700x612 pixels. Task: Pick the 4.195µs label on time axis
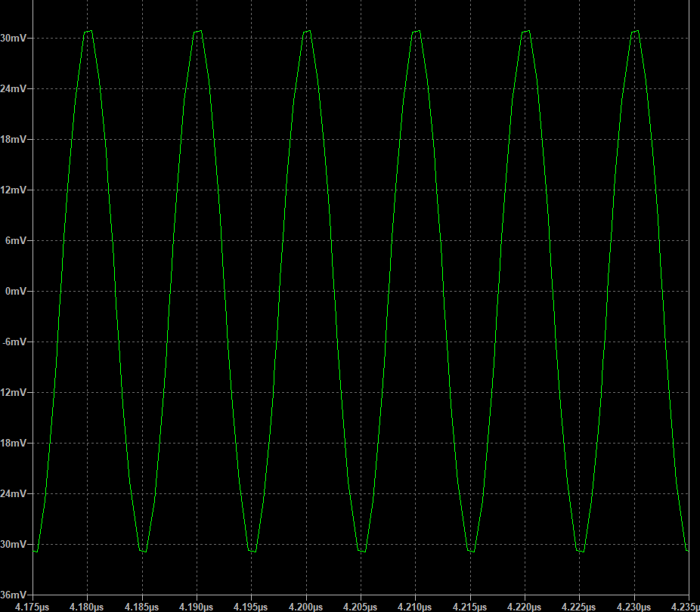click(252, 606)
